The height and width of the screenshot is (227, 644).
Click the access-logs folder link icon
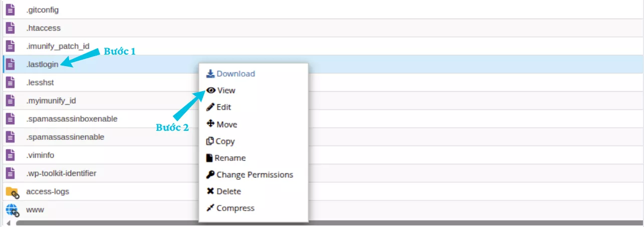coord(12,192)
